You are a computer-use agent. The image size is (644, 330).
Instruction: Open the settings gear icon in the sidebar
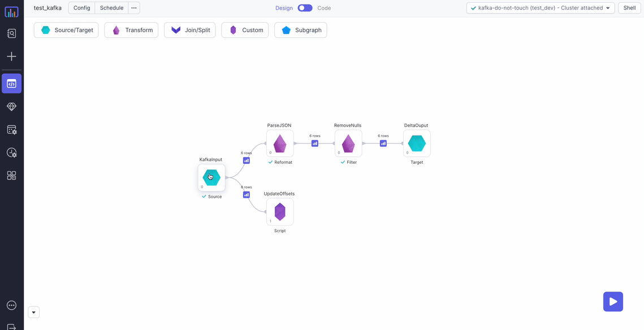click(11, 129)
